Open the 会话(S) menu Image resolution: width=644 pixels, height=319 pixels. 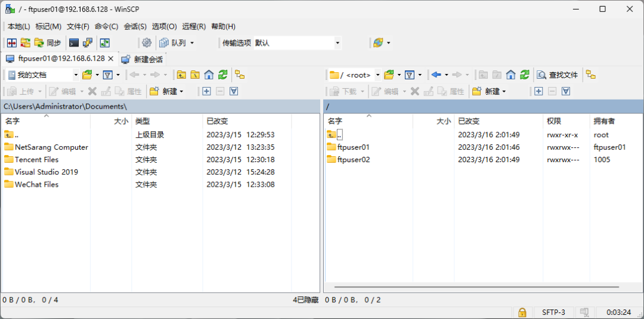click(x=135, y=27)
